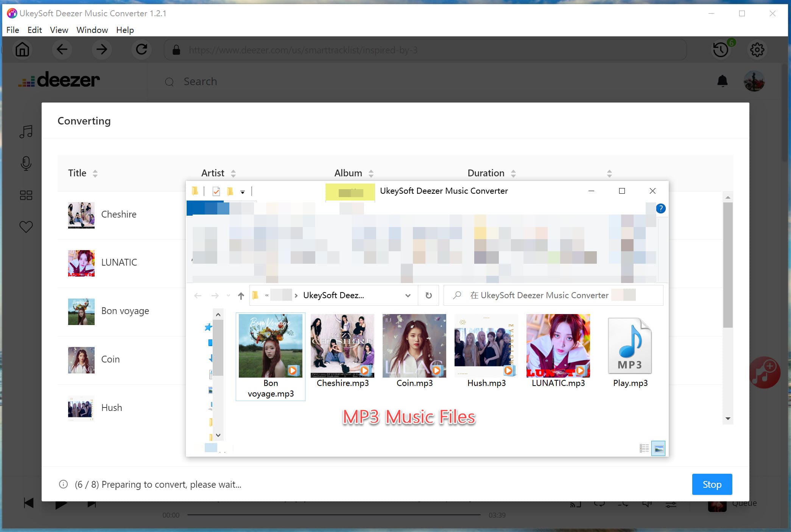Open the user profile avatar
Image resolution: width=791 pixels, height=532 pixels.
tap(754, 81)
